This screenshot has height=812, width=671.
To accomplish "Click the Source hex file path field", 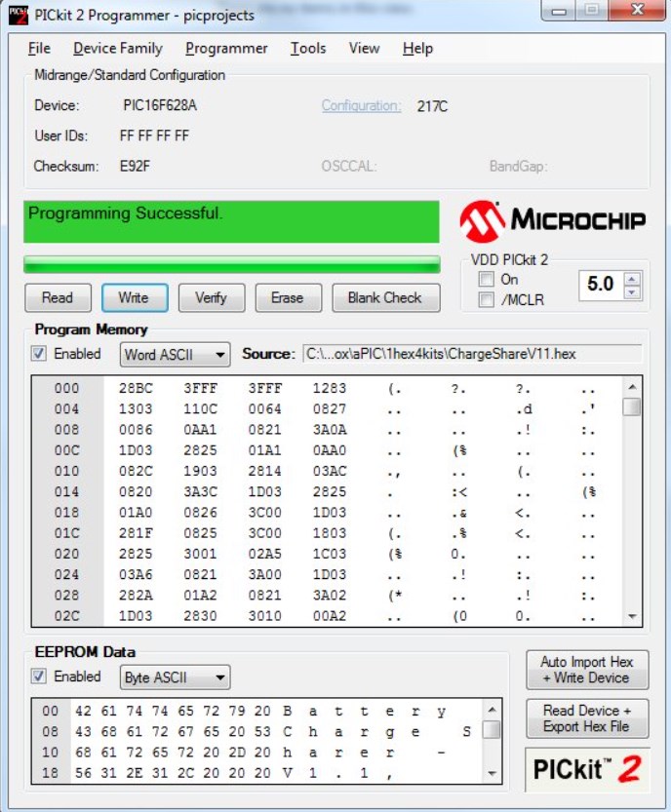I will [x=472, y=354].
